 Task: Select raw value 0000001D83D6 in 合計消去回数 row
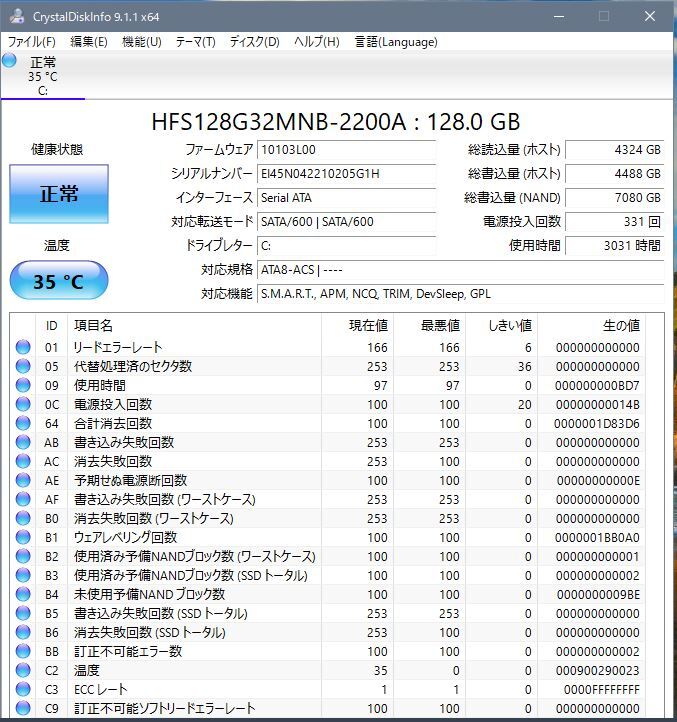tap(597, 424)
